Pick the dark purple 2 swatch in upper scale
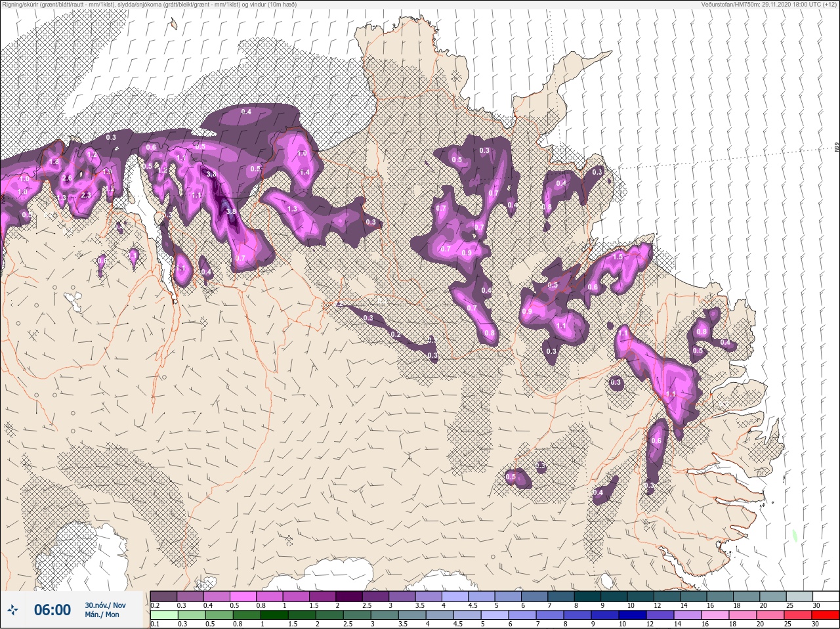840x629 pixels. tap(349, 596)
